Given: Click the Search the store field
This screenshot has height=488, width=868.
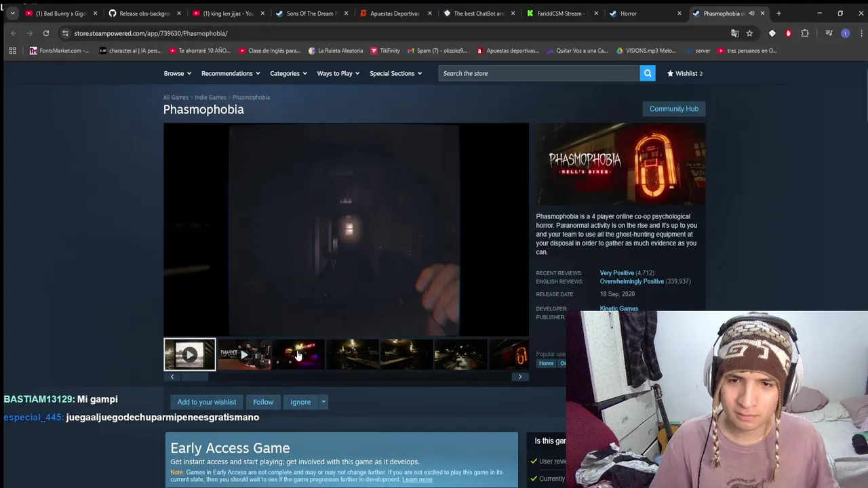Looking at the screenshot, I should 539,73.
